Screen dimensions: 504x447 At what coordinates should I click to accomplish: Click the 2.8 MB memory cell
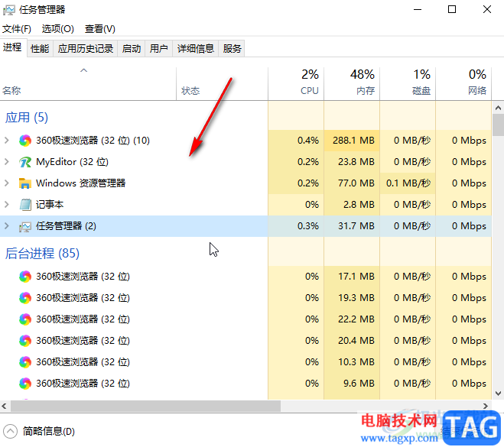pyautogui.click(x=352, y=205)
